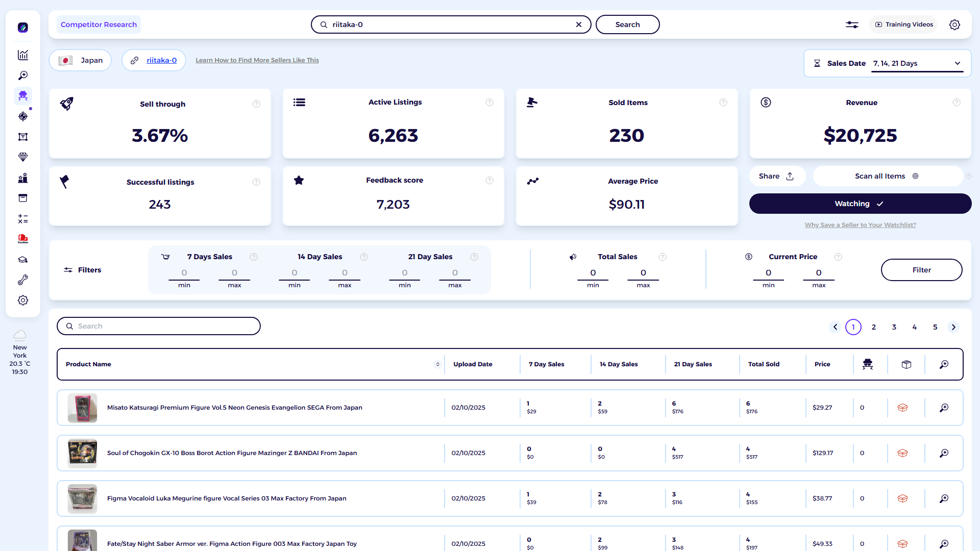
Task: Open Learn How to Find More Sellers link
Action: tap(257, 60)
